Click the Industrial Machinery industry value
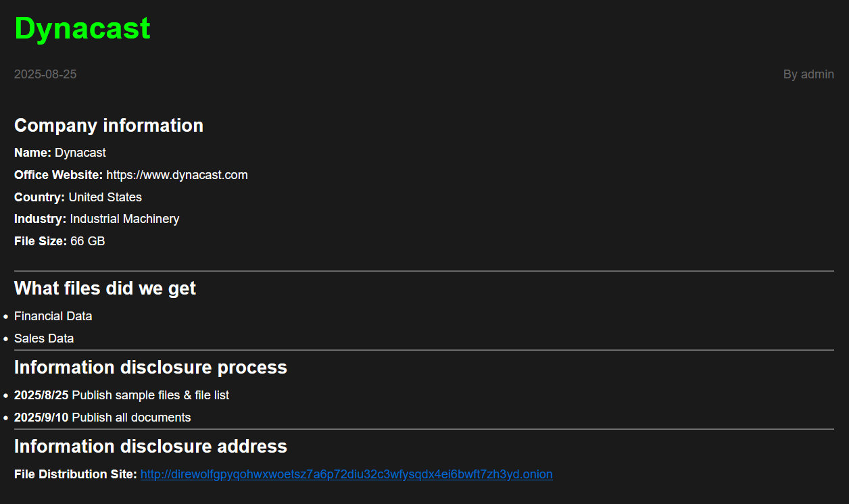This screenshot has height=504, width=849. (124, 219)
